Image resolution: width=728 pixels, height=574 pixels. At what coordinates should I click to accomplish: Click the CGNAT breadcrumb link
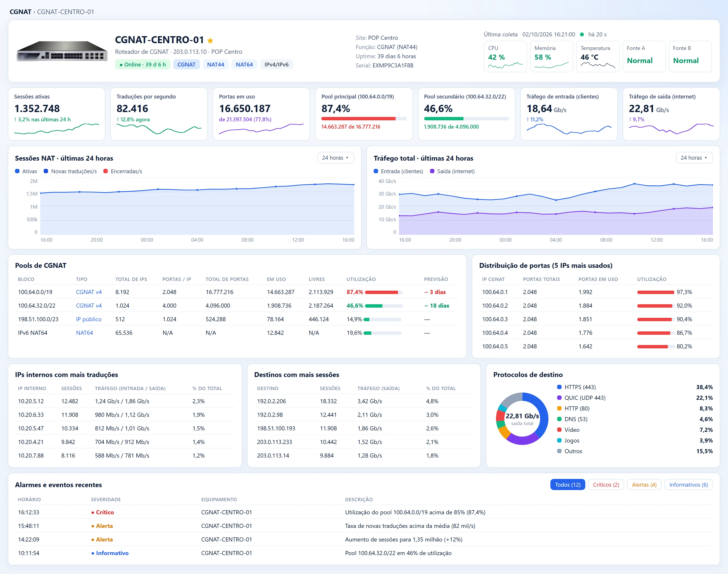tap(20, 12)
